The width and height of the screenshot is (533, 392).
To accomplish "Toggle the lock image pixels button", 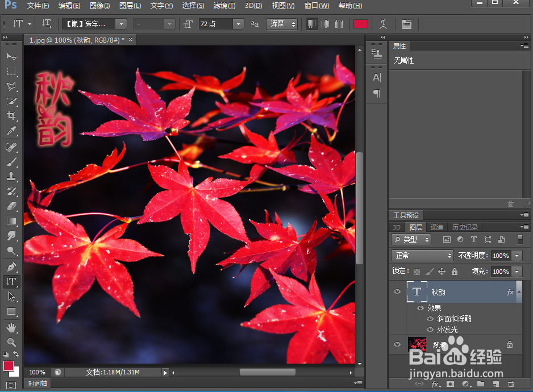I will click(430, 272).
